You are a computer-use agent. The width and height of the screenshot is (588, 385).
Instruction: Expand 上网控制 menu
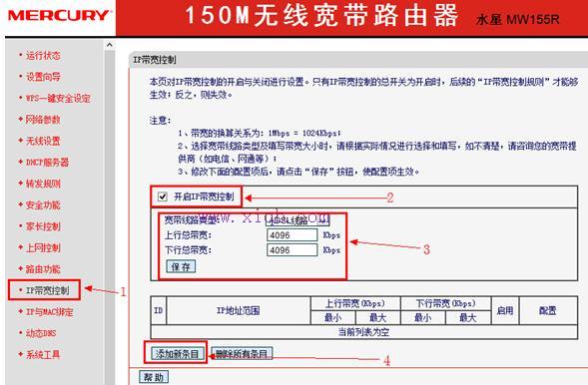point(43,247)
